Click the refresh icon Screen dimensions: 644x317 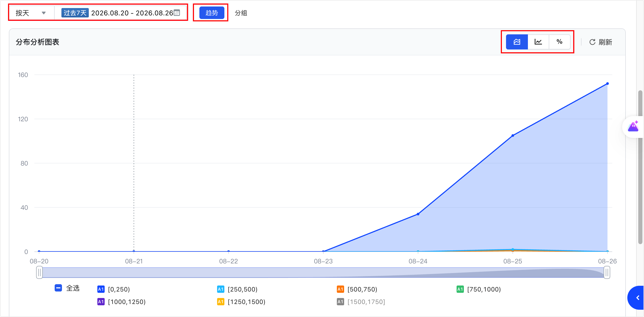coord(592,42)
